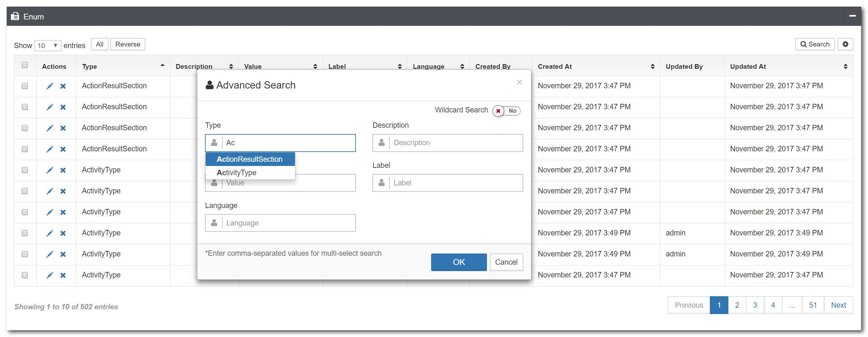Pick ActivityType from the autocomplete suggestions
868x337 pixels.
pos(250,173)
